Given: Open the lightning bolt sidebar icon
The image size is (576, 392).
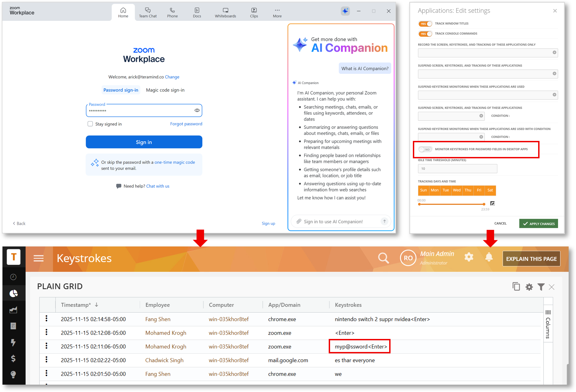Looking at the screenshot, I should (x=13, y=342).
